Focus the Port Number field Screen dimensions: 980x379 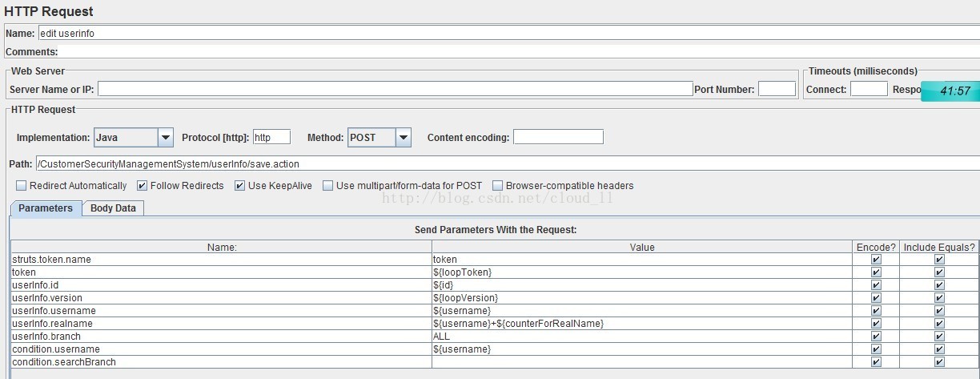click(x=777, y=89)
